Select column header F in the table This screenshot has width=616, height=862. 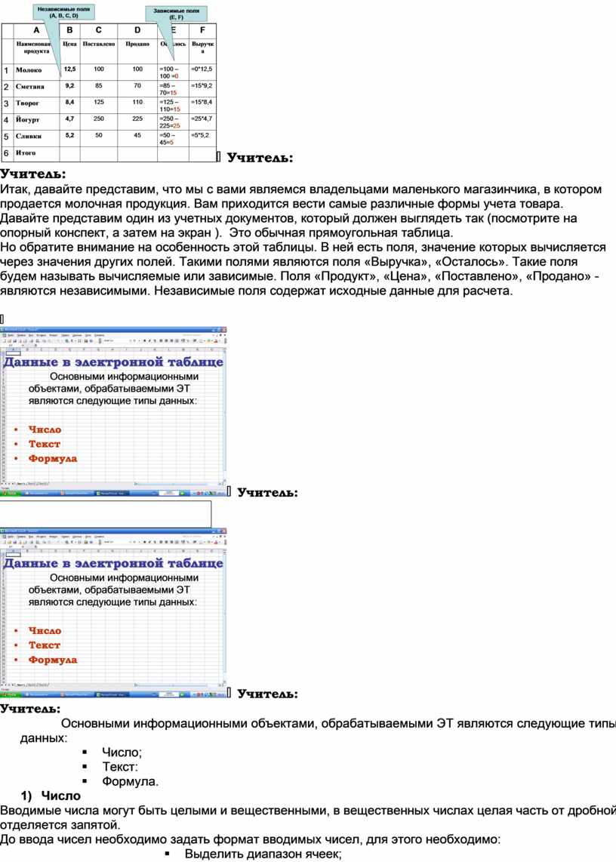(x=202, y=30)
